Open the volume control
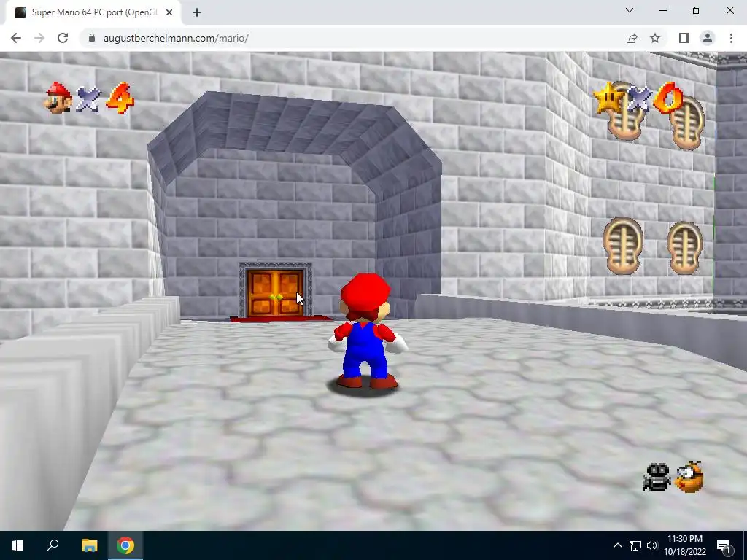This screenshot has width=747, height=560. (651, 545)
